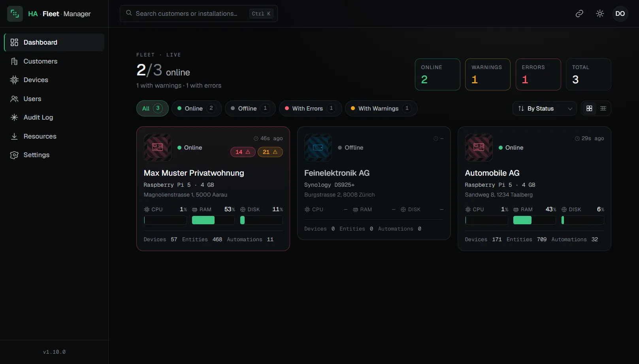This screenshot has width=639, height=364.
Task: Open Users in the sidebar
Action: pyautogui.click(x=54, y=99)
